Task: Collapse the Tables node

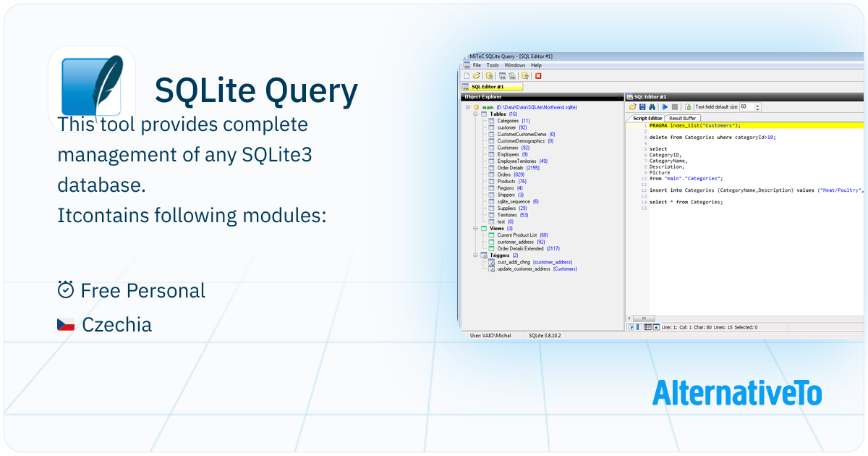Action: coord(476,114)
